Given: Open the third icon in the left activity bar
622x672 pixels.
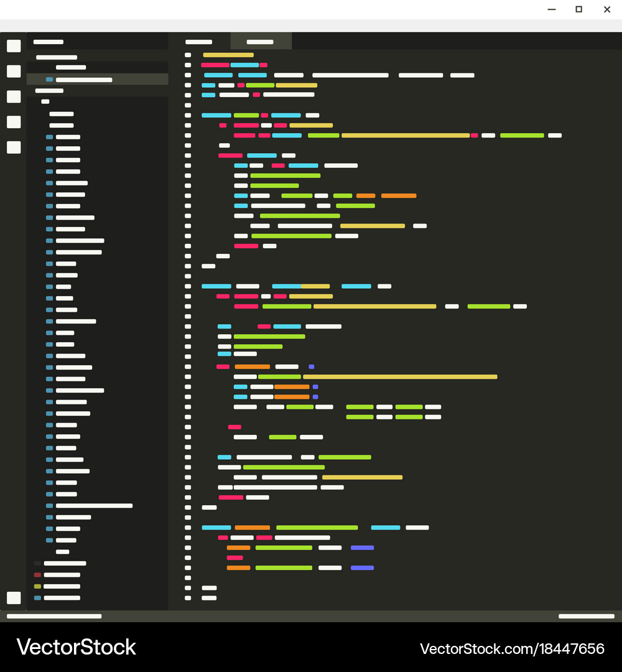Looking at the screenshot, I should pyautogui.click(x=14, y=96).
